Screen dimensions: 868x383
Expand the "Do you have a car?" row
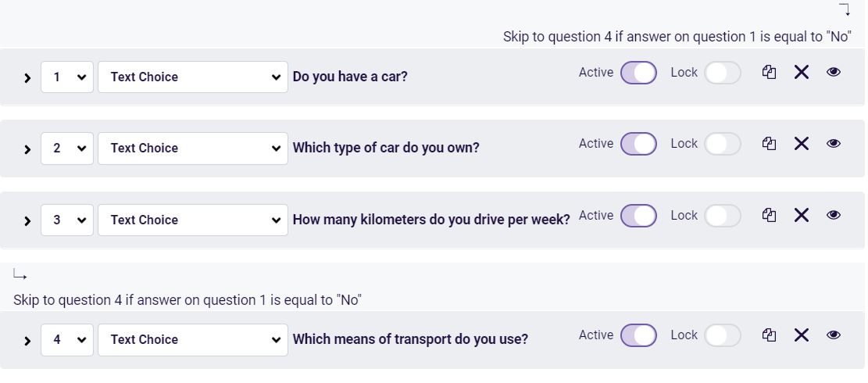27,78
